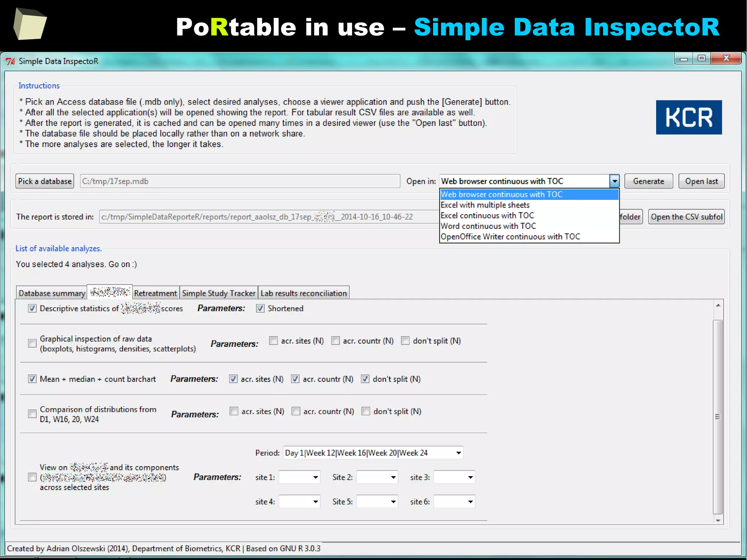Screen dimensions: 747x560
Task: Check don't split (N) for Graphical inspection
Action: 405,341
